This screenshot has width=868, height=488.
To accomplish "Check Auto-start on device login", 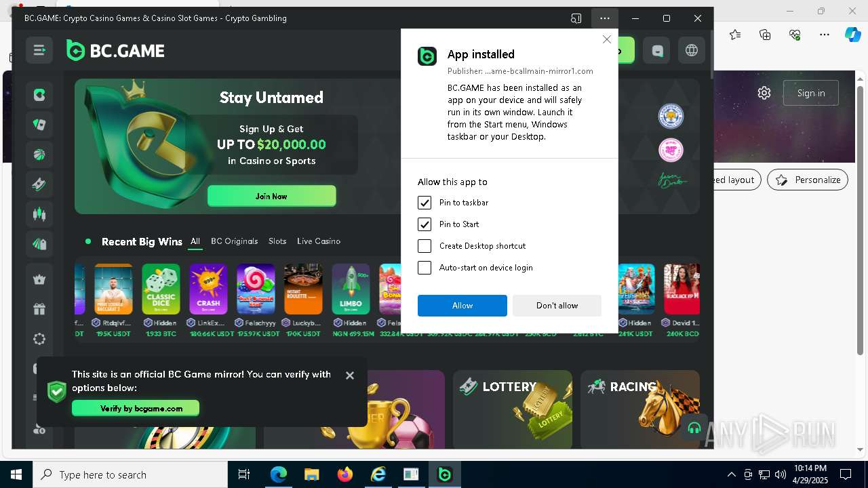I will (x=425, y=268).
